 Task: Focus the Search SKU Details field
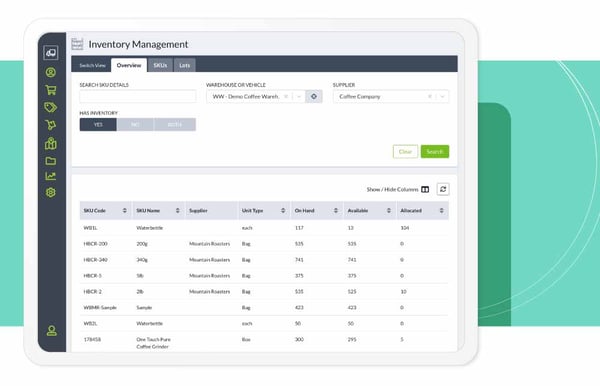pyautogui.click(x=138, y=96)
